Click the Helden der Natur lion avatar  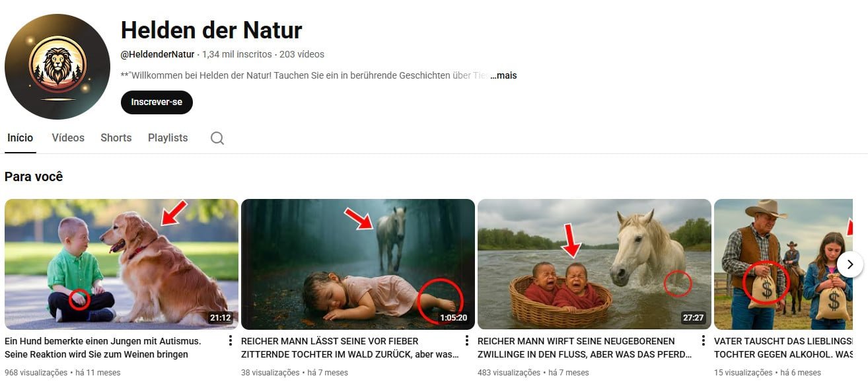tap(57, 66)
